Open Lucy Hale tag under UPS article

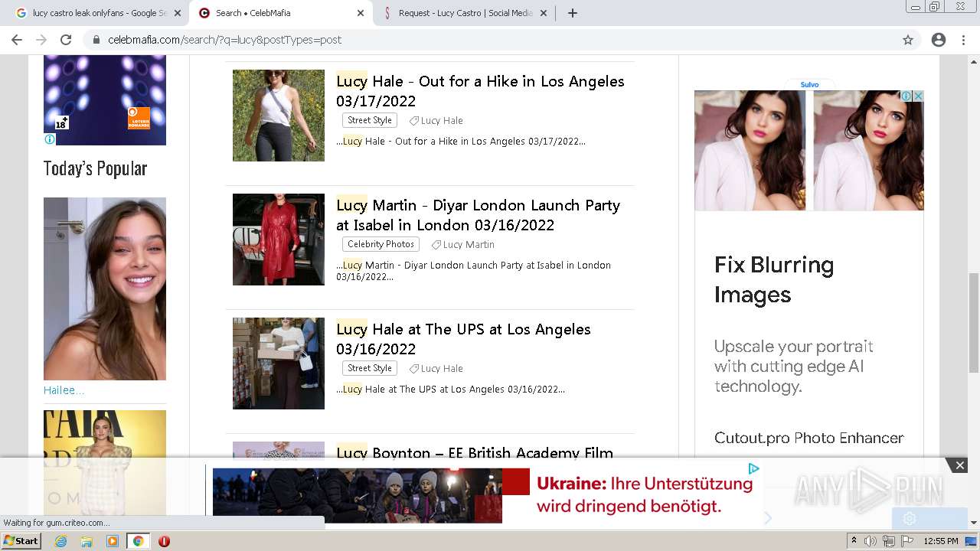(x=442, y=369)
